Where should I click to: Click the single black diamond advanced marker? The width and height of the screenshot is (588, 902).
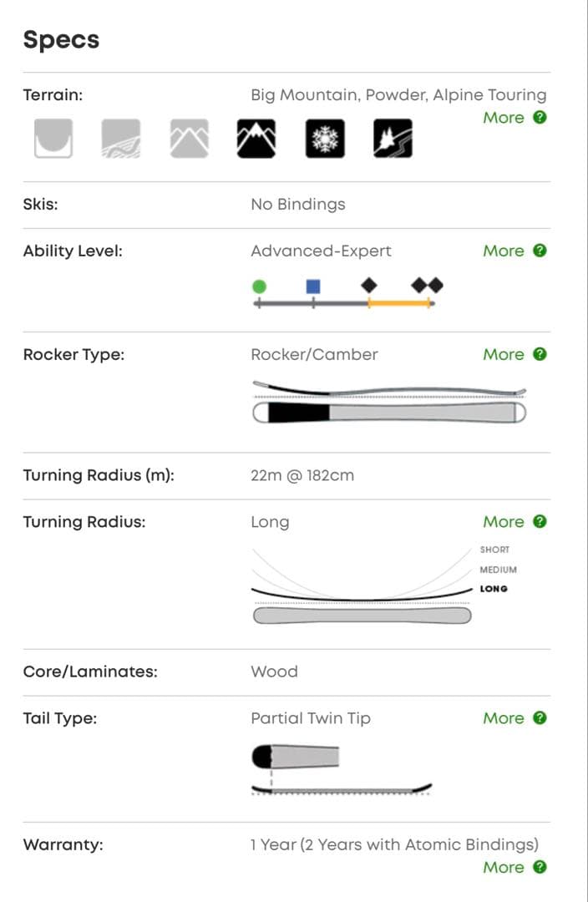coord(368,286)
